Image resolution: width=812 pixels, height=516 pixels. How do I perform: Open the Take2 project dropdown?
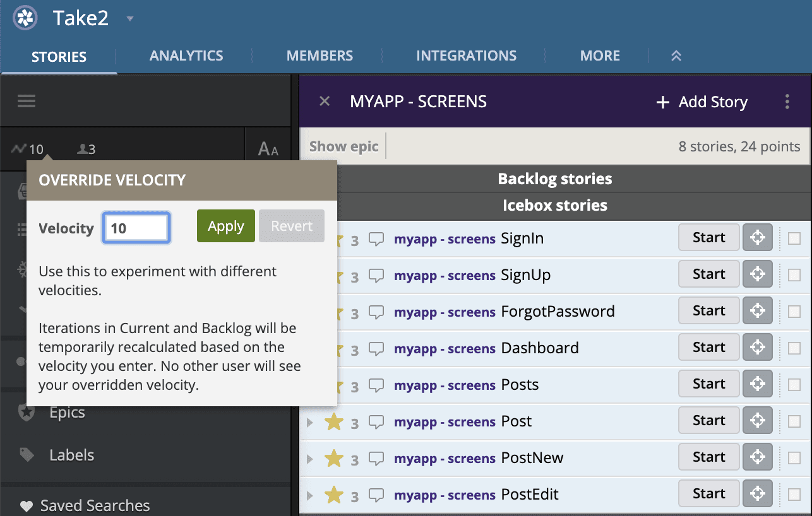tap(130, 19)
